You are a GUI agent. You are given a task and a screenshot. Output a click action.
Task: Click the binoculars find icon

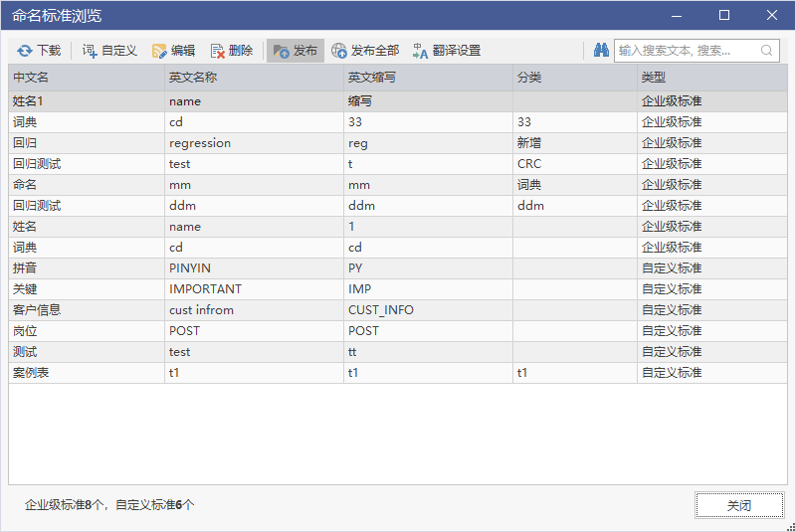[601, 50]
